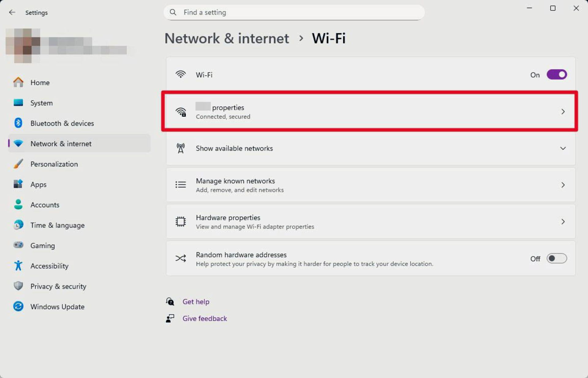The width and height of the screenshot is (588, 378).
Task: Click the search magnifier in Find a setting
Action: pos(173,12)
